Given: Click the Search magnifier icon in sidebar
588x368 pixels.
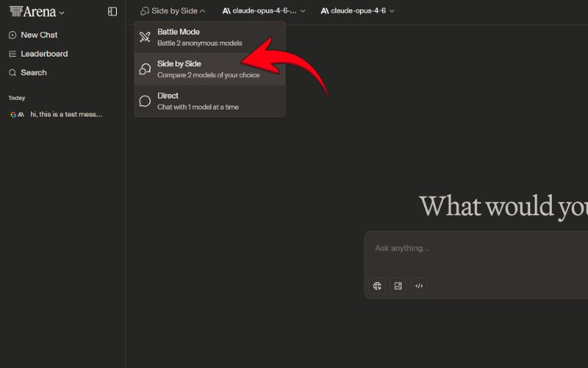Looking at the screenshot, I should (x=12, y=73).
